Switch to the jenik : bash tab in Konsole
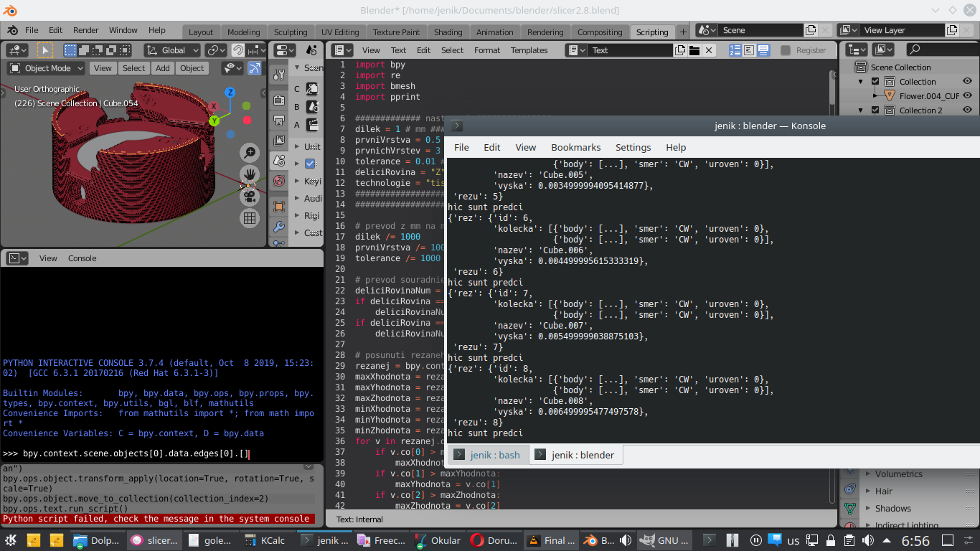980x551 pixels. pyautogui.click(x=488, y=455)
